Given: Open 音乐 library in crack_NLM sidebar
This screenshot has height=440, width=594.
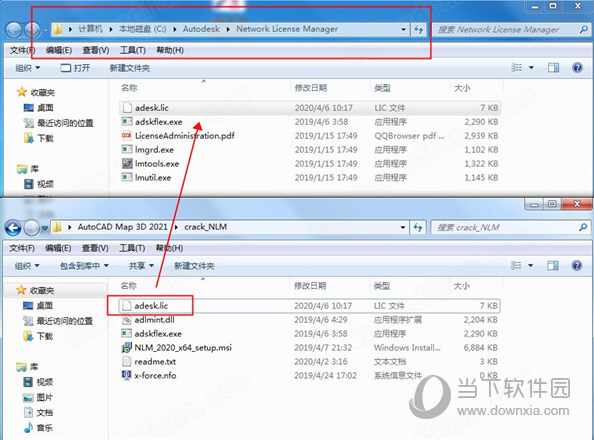Looking at the screenshot, I should (38, 428).
